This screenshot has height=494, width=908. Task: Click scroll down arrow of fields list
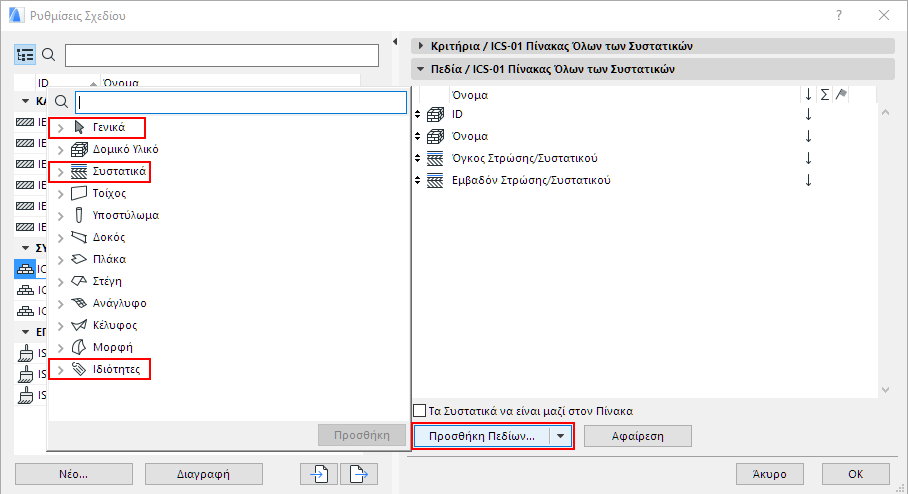pyautogui.click(x=885, y=390)
